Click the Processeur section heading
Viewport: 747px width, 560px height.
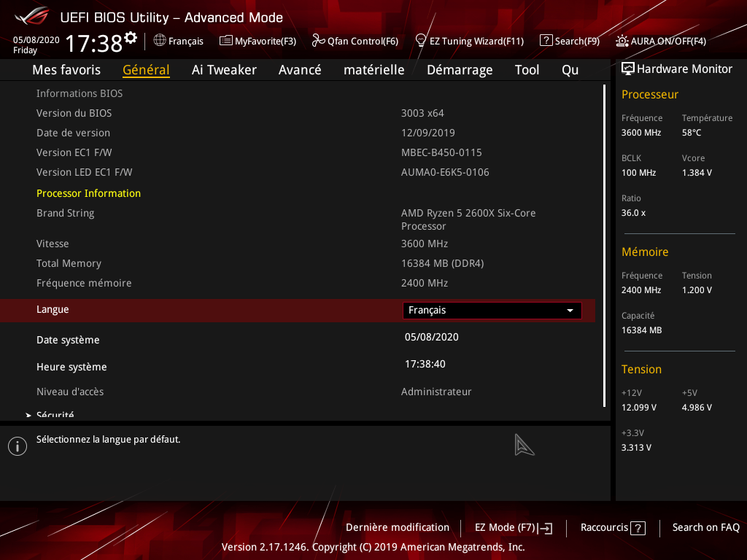tap(650, 94)
